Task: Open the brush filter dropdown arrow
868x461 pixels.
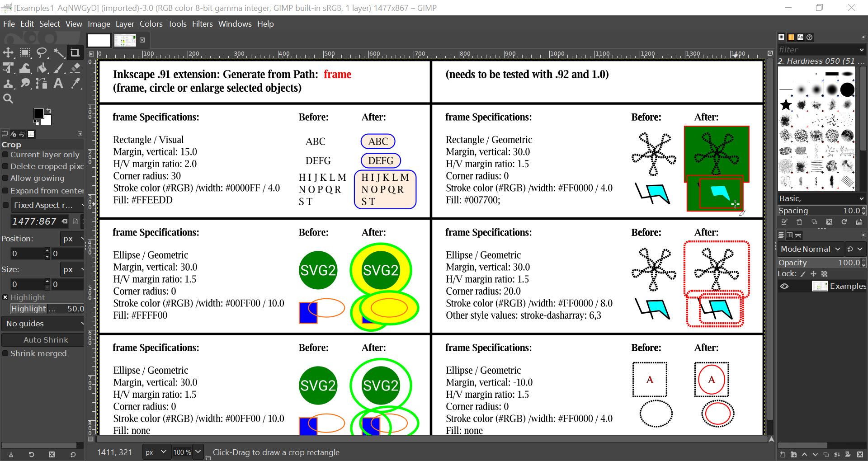Action: point(861,50)
